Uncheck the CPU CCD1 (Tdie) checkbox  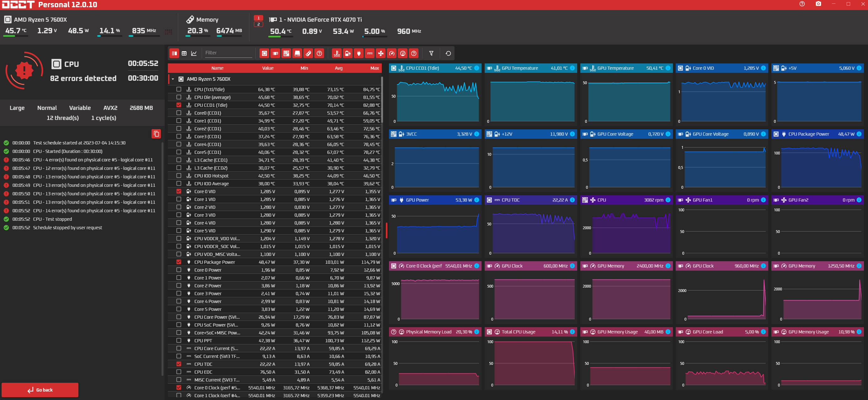click(178, 105)
